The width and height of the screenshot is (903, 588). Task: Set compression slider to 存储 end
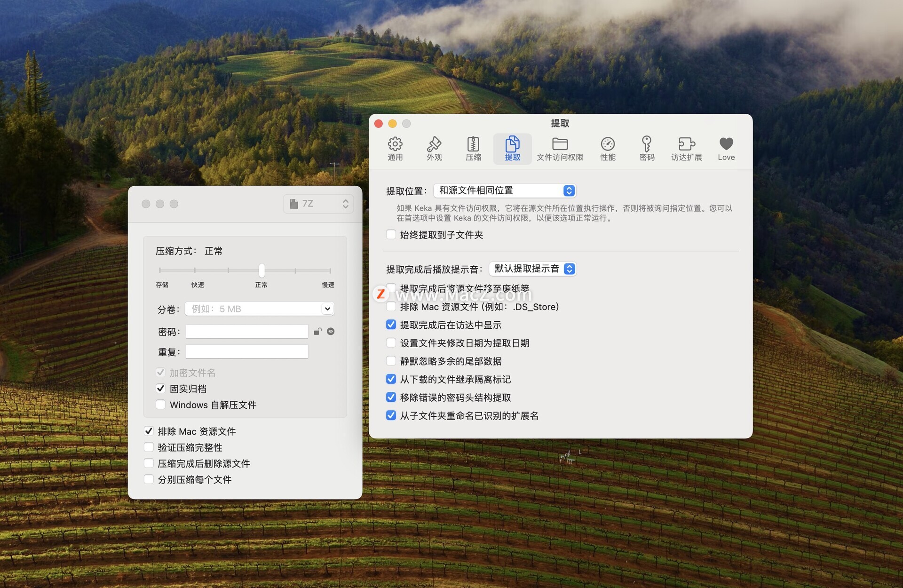160,270
